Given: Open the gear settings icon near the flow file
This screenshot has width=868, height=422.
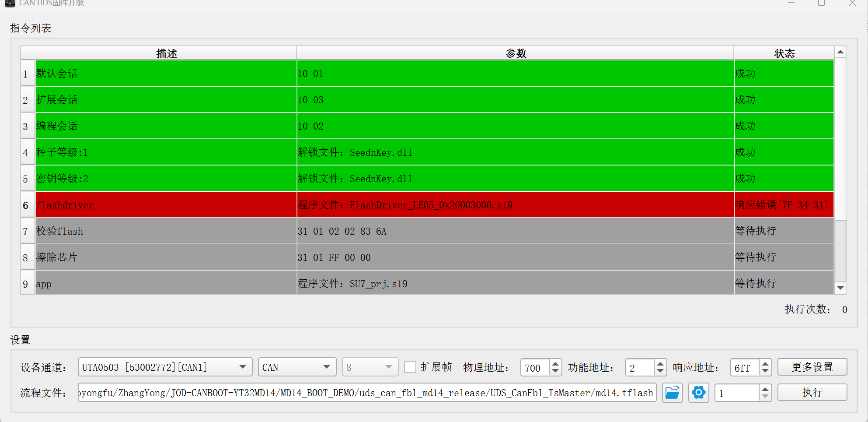Looking at the screenshot, I should point(698,393).
